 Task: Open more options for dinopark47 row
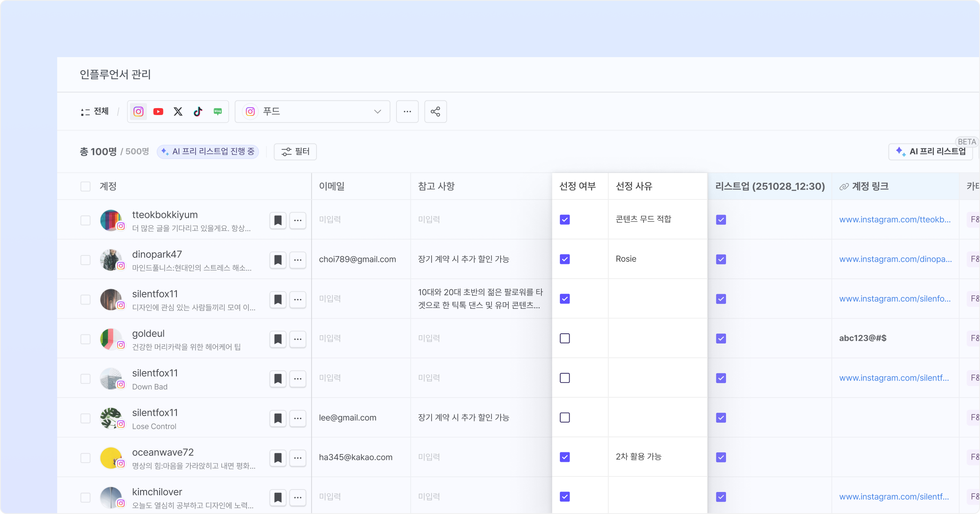click(298, 260)
